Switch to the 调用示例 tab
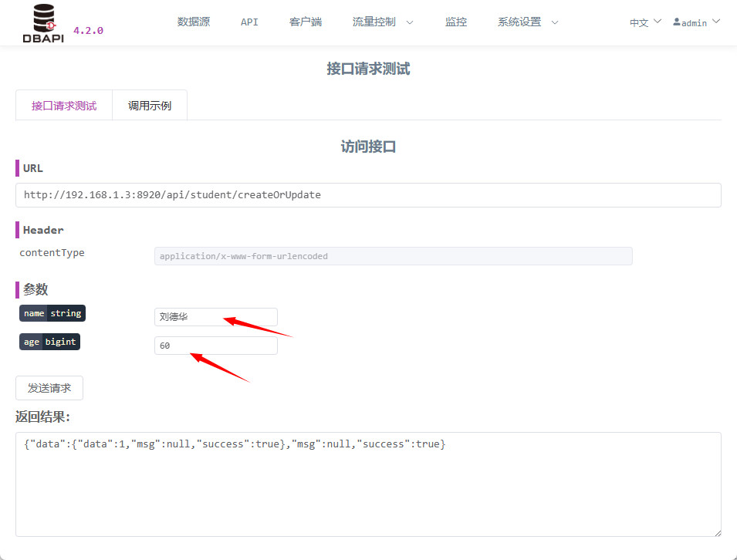 tap(150, 106)
